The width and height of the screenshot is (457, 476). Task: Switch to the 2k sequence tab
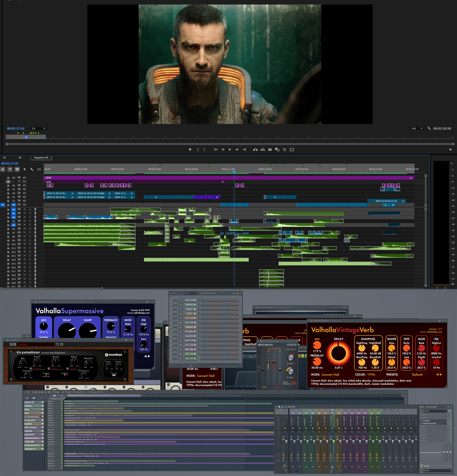click(4, 158)
